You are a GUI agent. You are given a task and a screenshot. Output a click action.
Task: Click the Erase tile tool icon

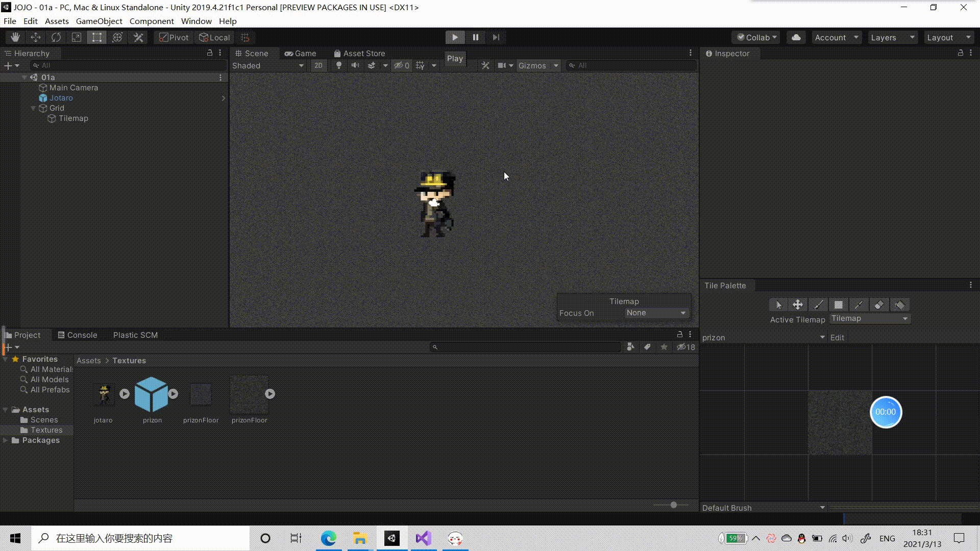(x=878, y=305)
